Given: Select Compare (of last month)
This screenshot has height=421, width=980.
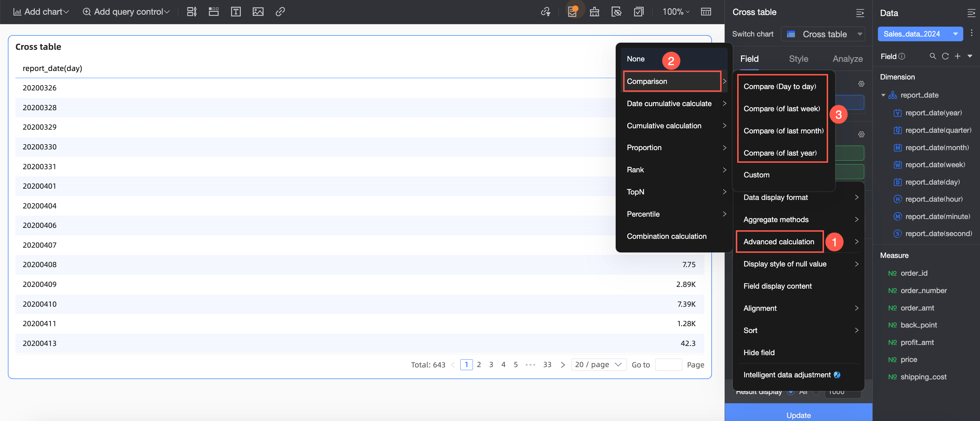Looking at the screenshot, I should [x=783, y=131].
